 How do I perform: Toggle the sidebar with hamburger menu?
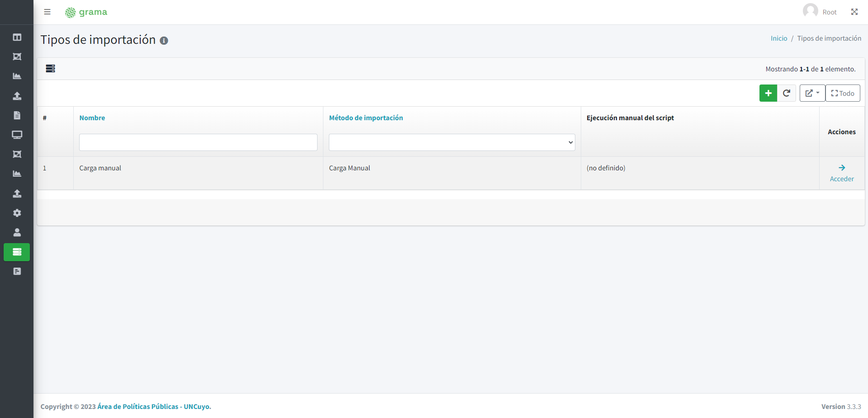pos(47,12)
